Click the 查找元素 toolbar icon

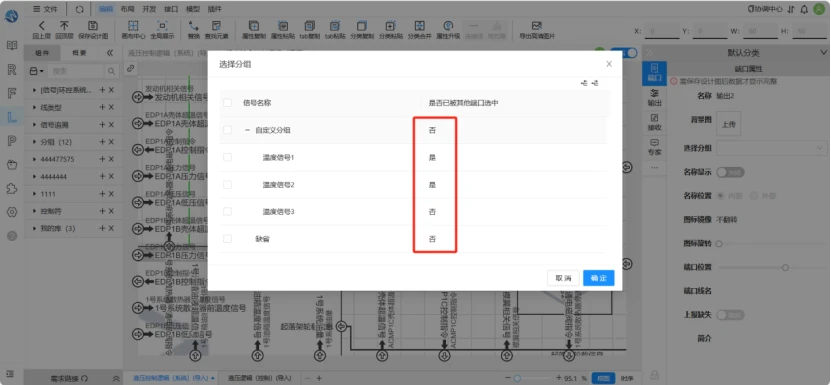pyautogui.click(x=216, y=26)
